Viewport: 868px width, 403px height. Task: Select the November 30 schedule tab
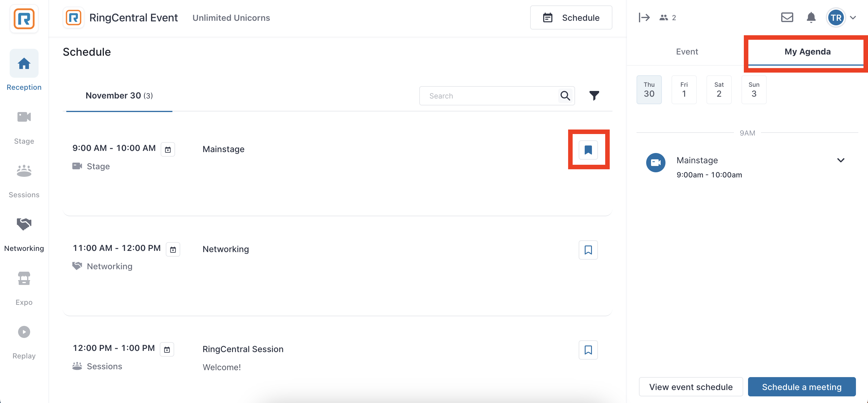click(119, 95)
